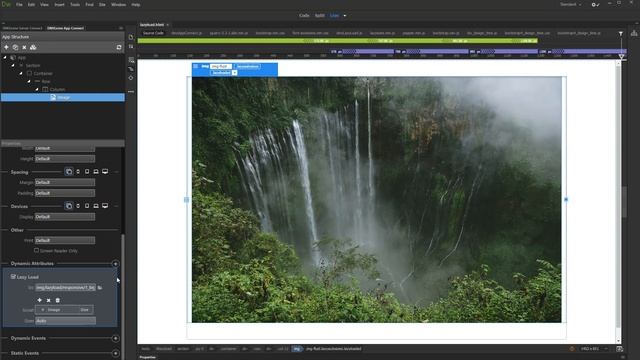Toggle phone breakpoint in Spacing section
Viewport: 640px width, 360px height.
click(78, 172)
